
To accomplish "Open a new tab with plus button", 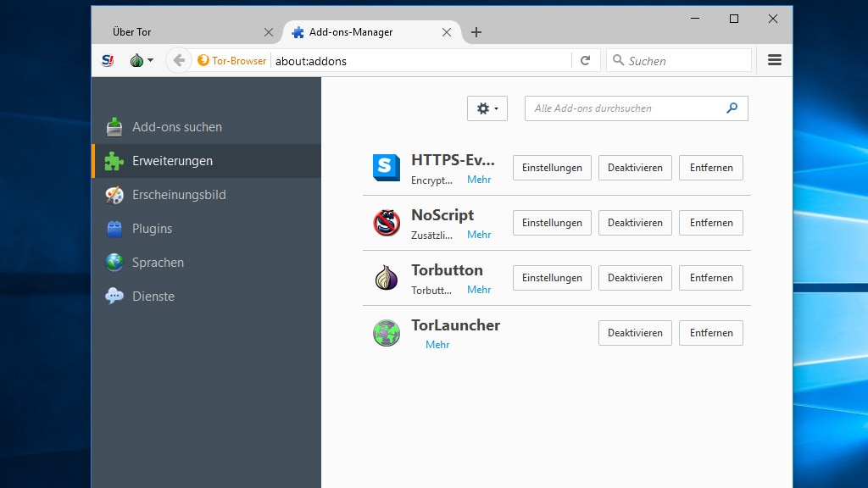I will coord(476,32).
